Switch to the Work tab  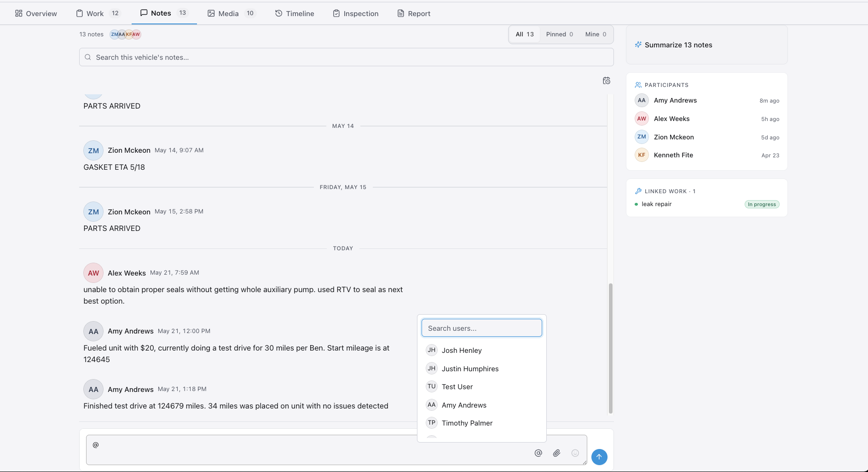click(x=98, y=13)
